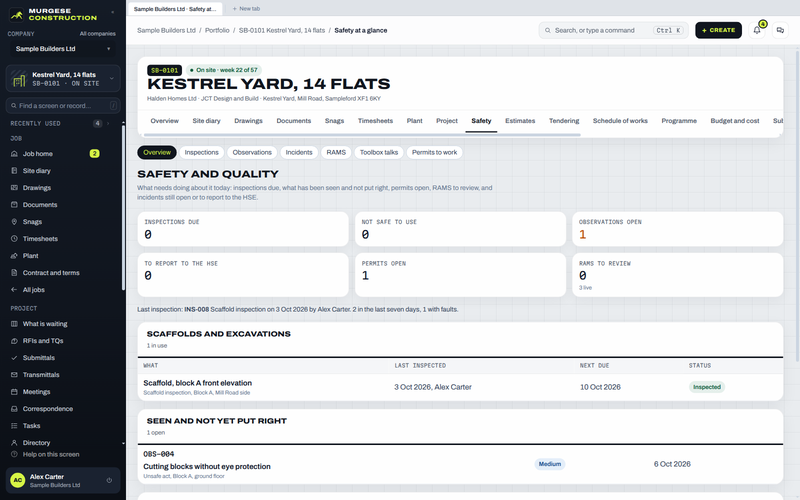The image size is (800, 500).
Task: Select the Toolbox talks pill
Action: point(379,153)
